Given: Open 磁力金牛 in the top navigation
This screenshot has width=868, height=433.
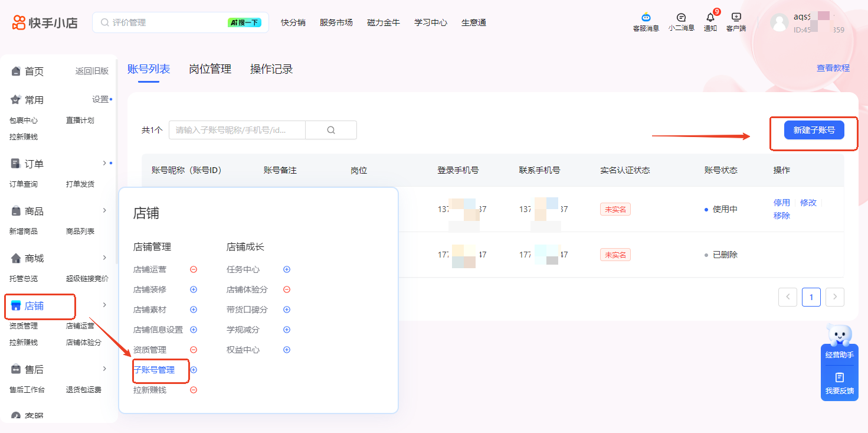Looking at the screenshot, I should 384,22.
